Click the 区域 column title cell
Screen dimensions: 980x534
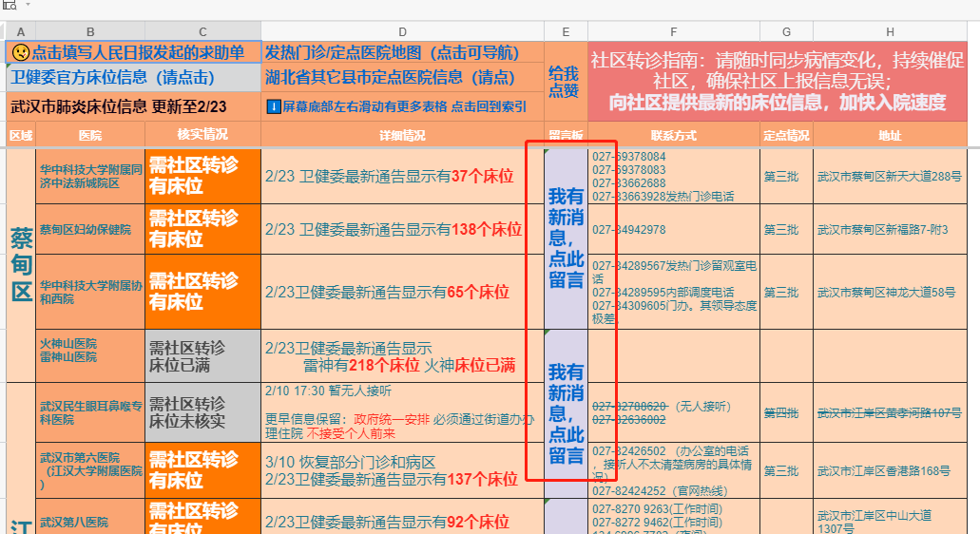point(21,135)
